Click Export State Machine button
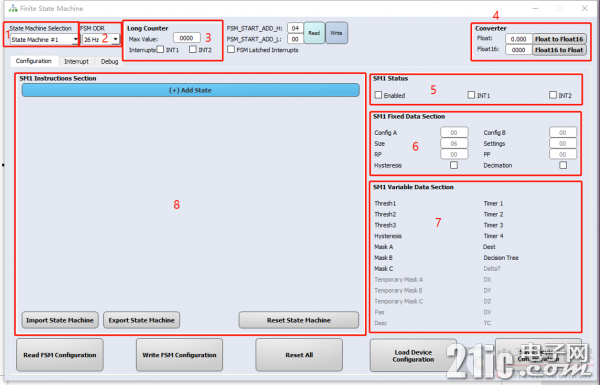600x386 pixels. pyautogui.click(x=142, y=320)
